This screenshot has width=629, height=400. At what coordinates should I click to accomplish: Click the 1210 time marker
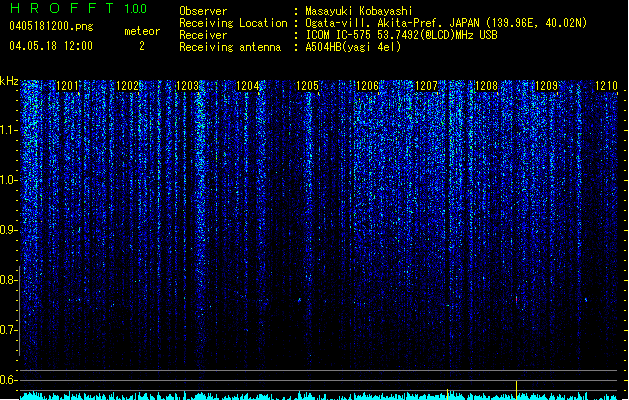click(606, 86)
